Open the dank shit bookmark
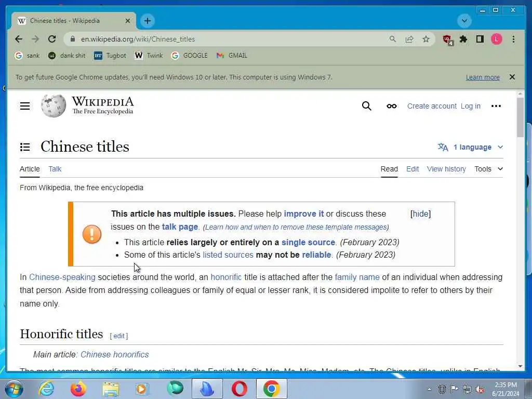 coord(67,55)
